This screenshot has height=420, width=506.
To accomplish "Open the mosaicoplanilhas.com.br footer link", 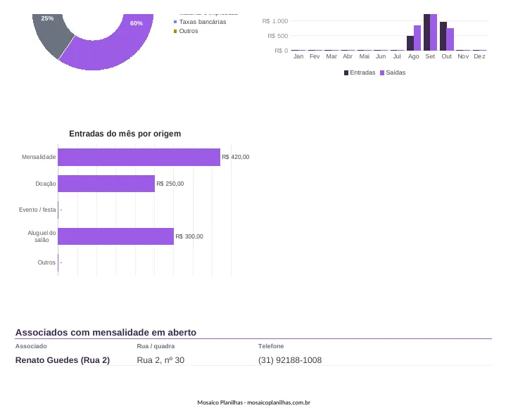I will (x=279, y=402).
